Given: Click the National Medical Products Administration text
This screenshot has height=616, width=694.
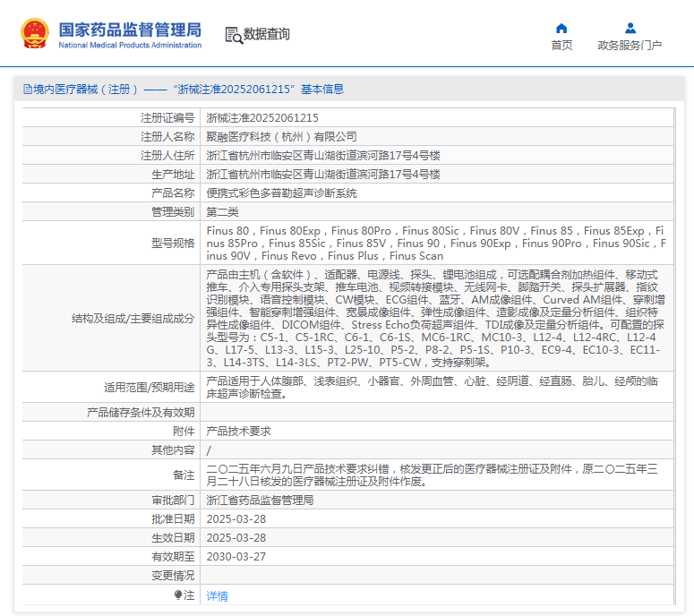Looking at the screenshot, I should (130, 46).
